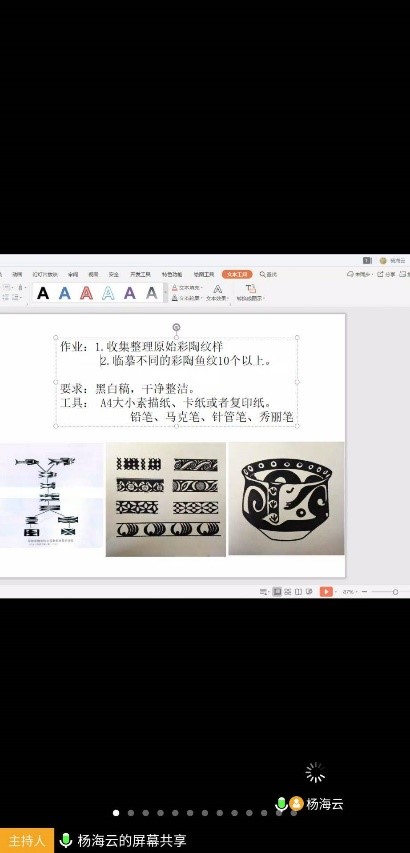The width and height of the screenshot is (410, 853).
Task: Apply the red outlined text art style
Action: pos(86,293)
